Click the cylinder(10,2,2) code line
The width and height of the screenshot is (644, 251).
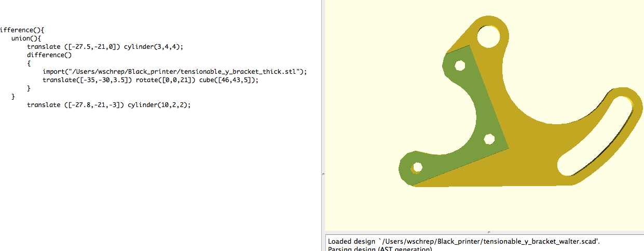[109, 105]
